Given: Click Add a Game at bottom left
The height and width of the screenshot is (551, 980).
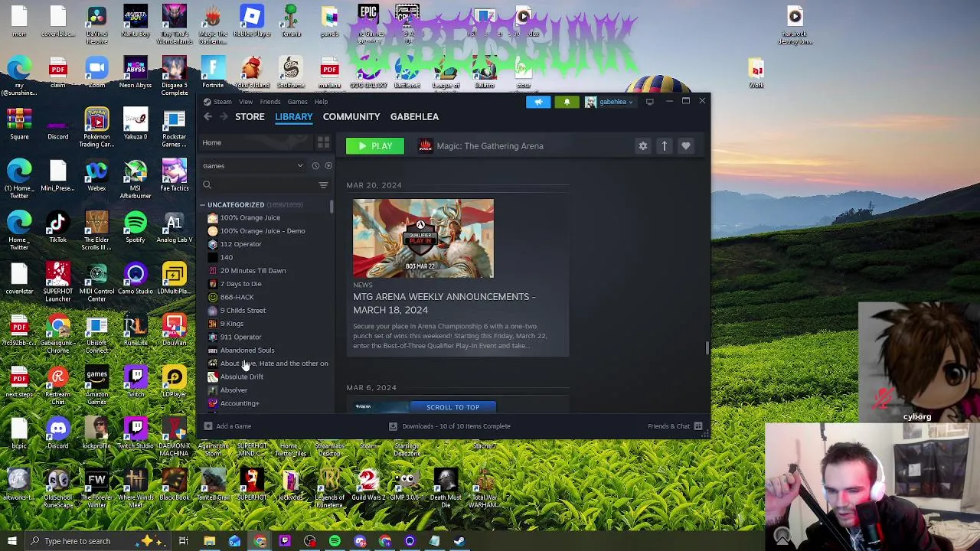Looking at the screenshot, I should (x=227, y=426).
